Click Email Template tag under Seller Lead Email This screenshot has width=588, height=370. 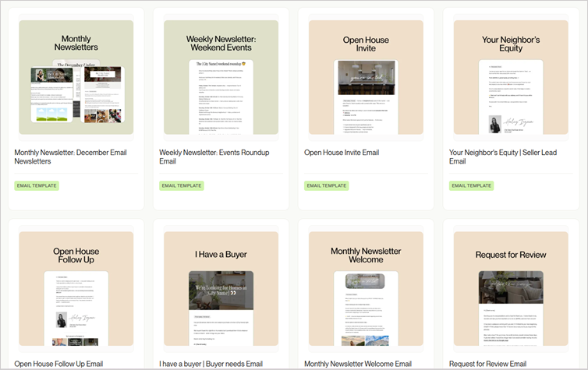pyautogui.click(x=471, y=185)
